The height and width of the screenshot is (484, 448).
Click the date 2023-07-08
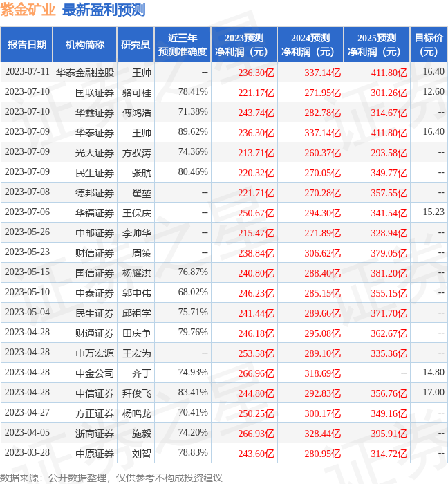click(27, 192)
